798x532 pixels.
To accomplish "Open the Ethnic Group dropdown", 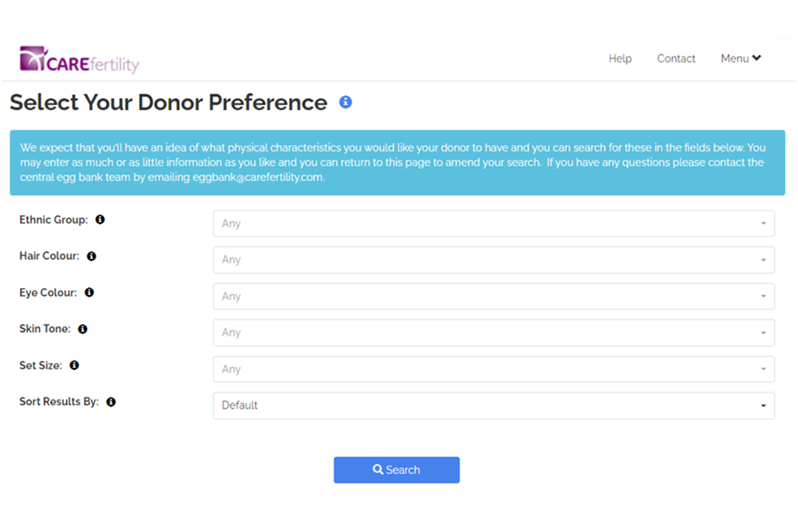I will point(493,223).
